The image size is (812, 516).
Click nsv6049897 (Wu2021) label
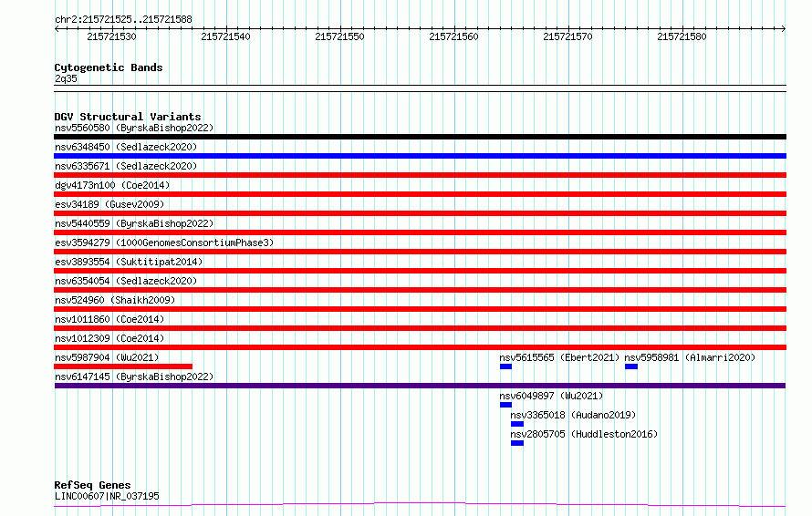pos(551,396)
